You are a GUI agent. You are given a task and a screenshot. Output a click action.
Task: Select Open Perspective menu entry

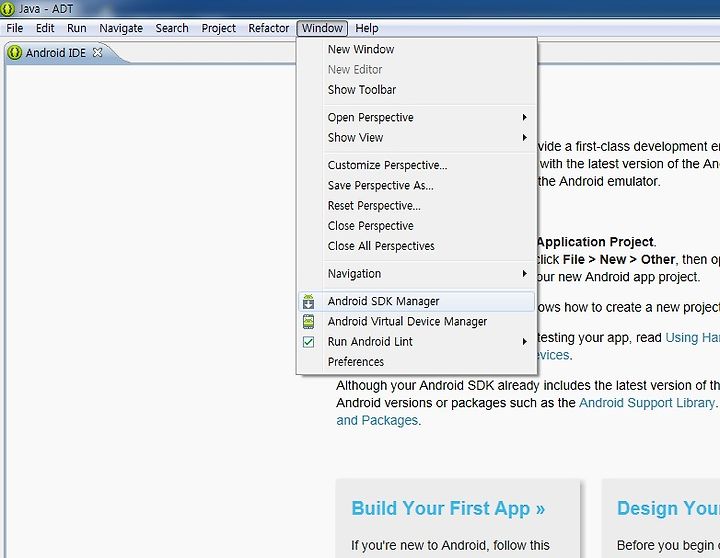pyautogui.click(x=416, y=118)
